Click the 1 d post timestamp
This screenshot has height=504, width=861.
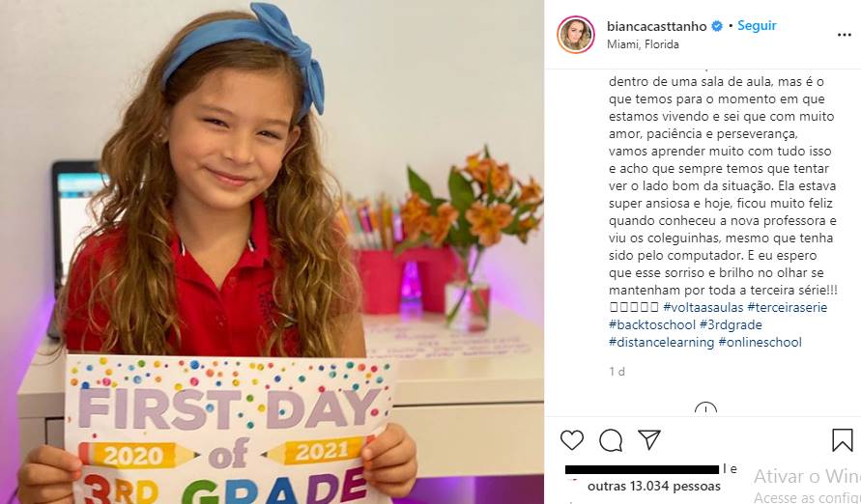pyautogui.click(x=617, y=372)
